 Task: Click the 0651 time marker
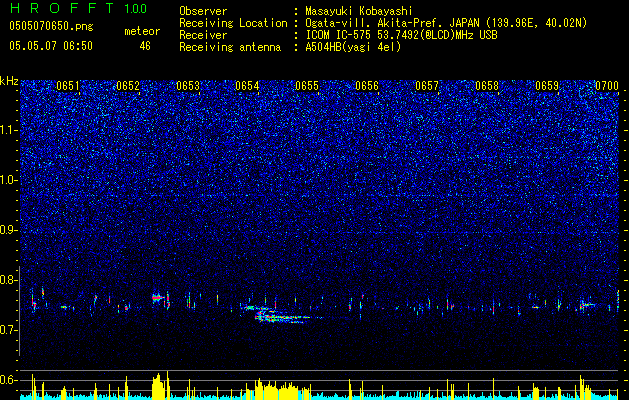(68, 86)
